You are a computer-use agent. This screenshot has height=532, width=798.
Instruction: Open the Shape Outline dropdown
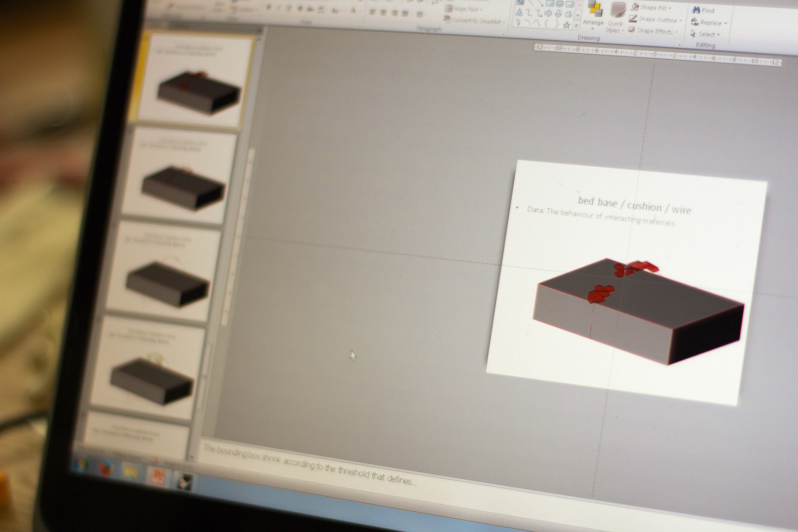pos(655,19)
